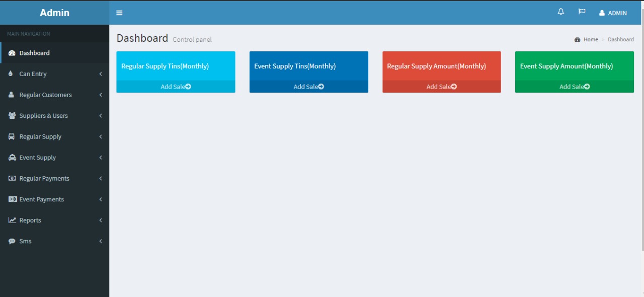Select the Event Supply vehicle icon
The height and width of the screenshot is (297, 644).
point(12,157)
